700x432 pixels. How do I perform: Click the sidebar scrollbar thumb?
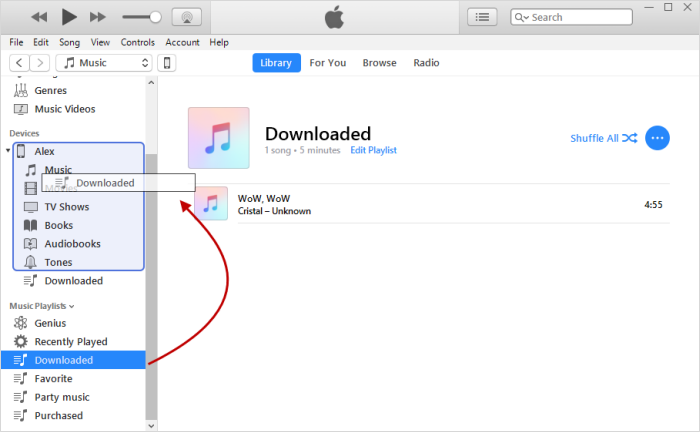151,287
